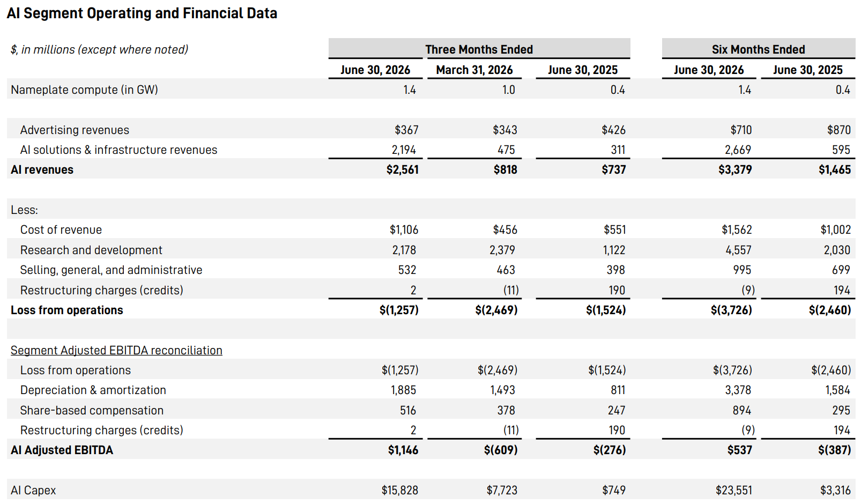Select the Selling, general, and administrative label
861x504 pixels.
point(111,270)
